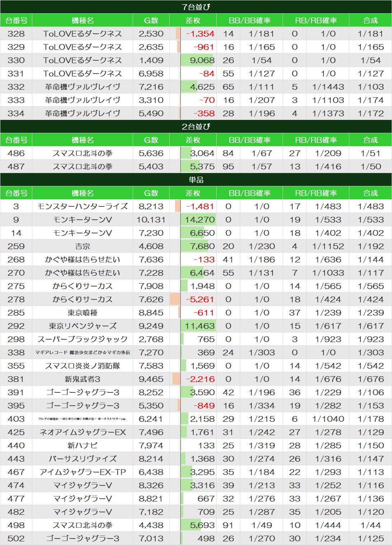Click machine number 338 cell
The height and width of the screenshot is (545, 392).
[16, 353]
